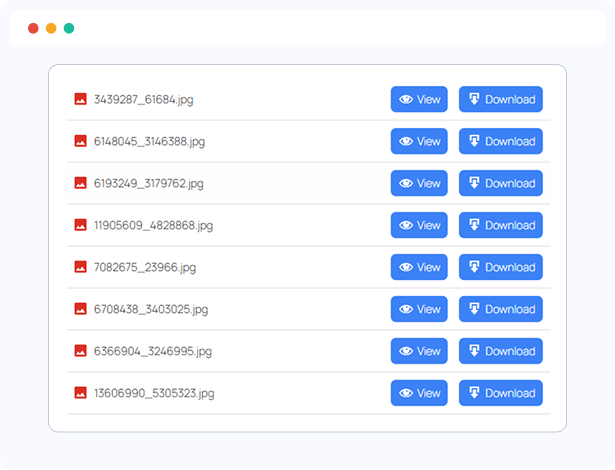View the file 13606990_5305323.jpg
The image size is (615, 470).
tap(419, 393)
